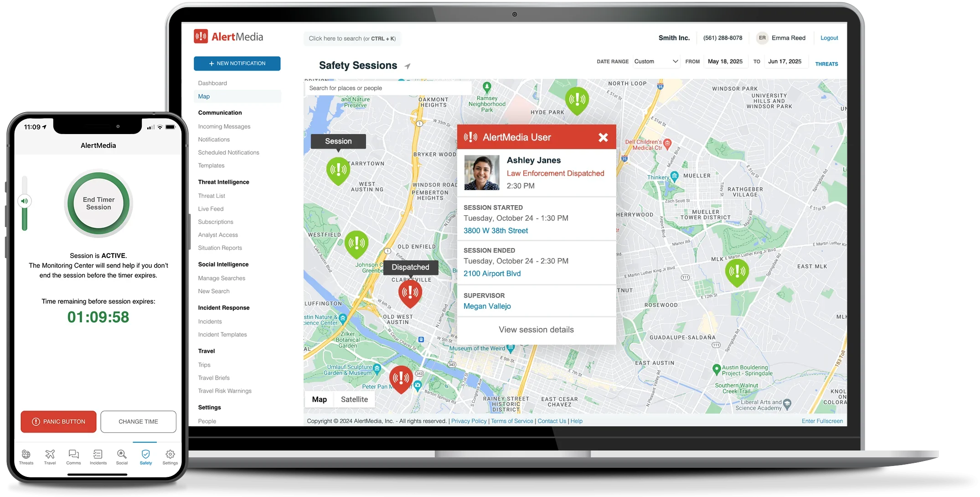
Task: Open the Date Range Custom dropdown
Action: (656, 62)
